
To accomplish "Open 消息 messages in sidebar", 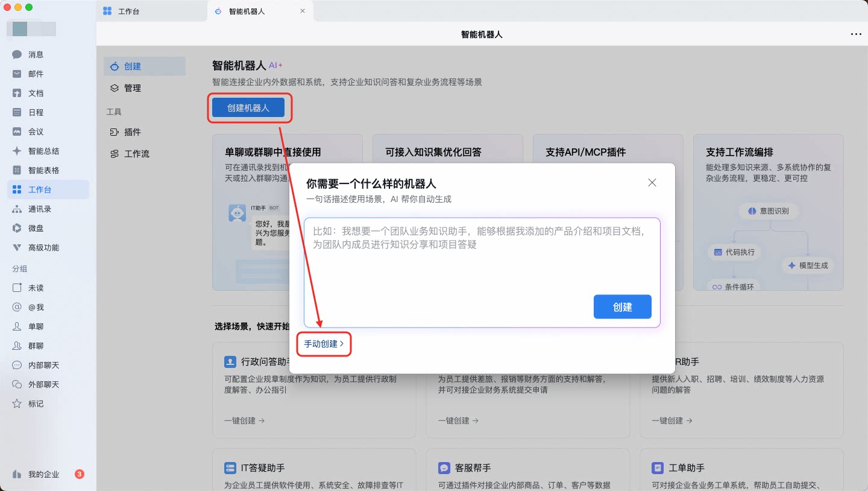I will [x=36, y=54].
